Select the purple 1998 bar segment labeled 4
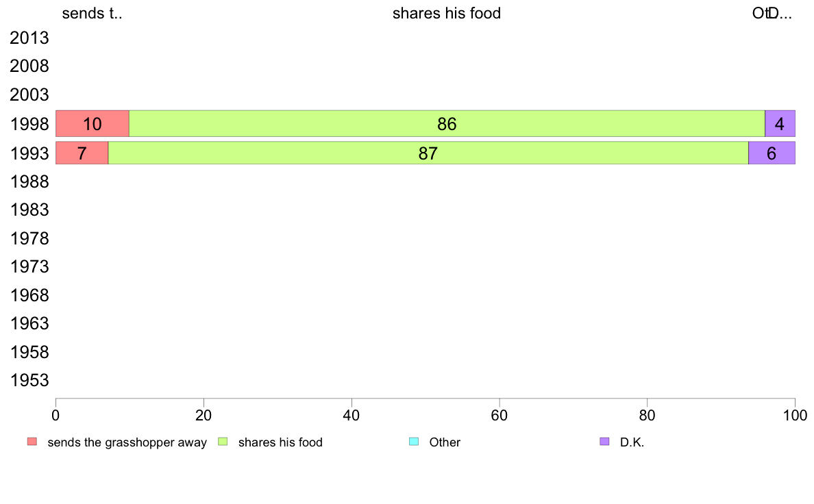Image resolution: width=814 pixels, height=504 pixels. pos(780,123)
